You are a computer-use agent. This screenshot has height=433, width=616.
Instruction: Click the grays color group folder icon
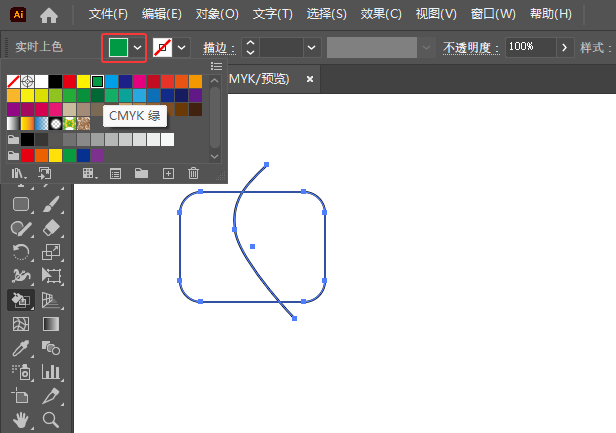tap(13, 139)
